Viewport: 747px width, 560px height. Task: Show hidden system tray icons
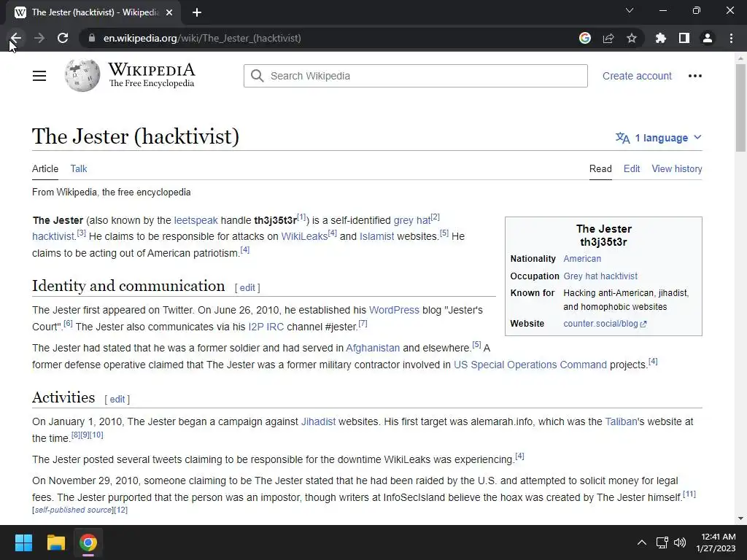tap(642, 542)
